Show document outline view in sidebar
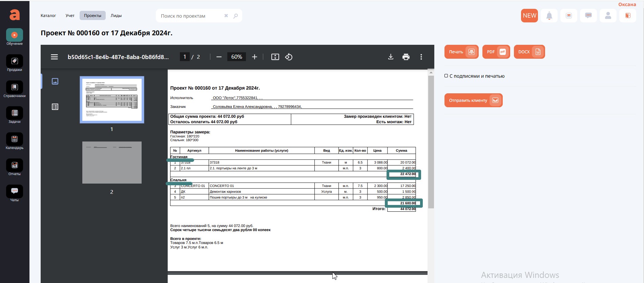The height and width of the screenshot is (283, 644). coord(55,107)
